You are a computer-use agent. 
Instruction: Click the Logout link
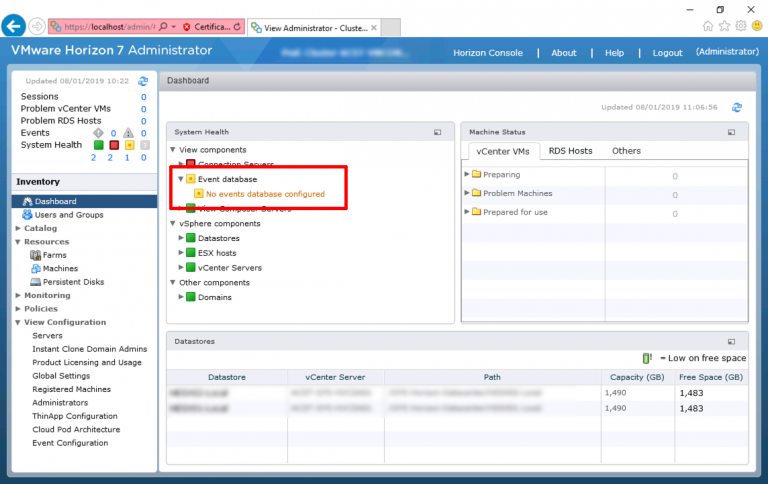pyautogui.click(x=667, y=53)
